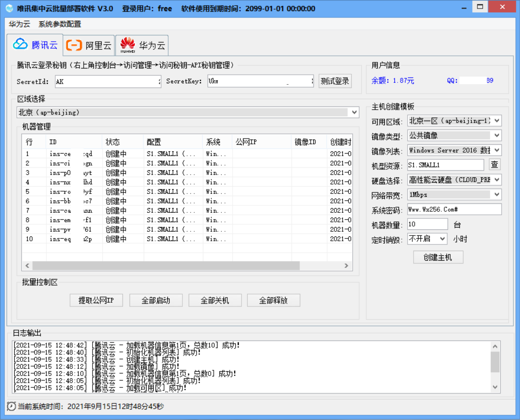The width and height of the screenshot is (520, 420).
Task: Click the 创建主机 button
Action: pos(438,257)
